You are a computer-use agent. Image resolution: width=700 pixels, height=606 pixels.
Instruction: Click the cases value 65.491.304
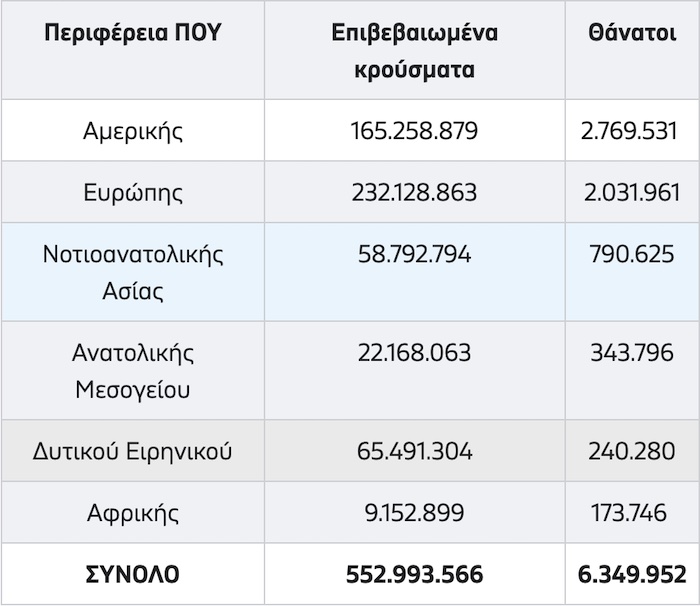coord(414,451)
